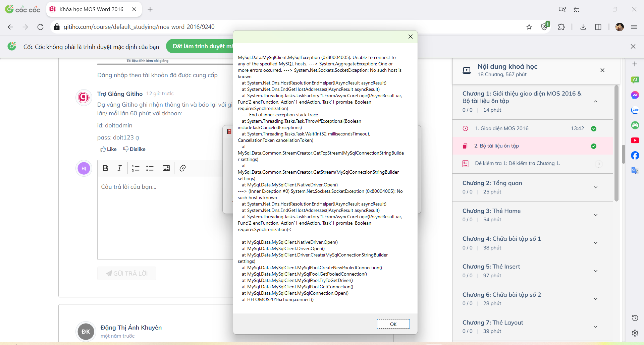644x345 pixels.
Task: Go back to previous page
Action: coord(10,27)
